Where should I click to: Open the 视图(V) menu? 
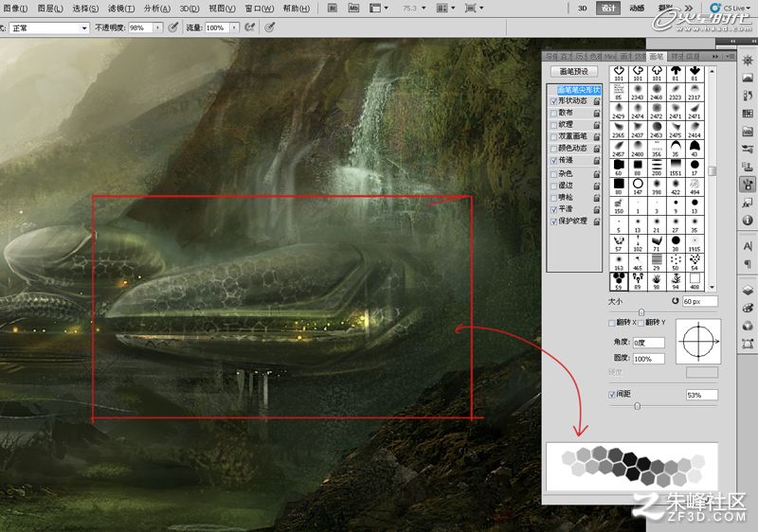222,9
